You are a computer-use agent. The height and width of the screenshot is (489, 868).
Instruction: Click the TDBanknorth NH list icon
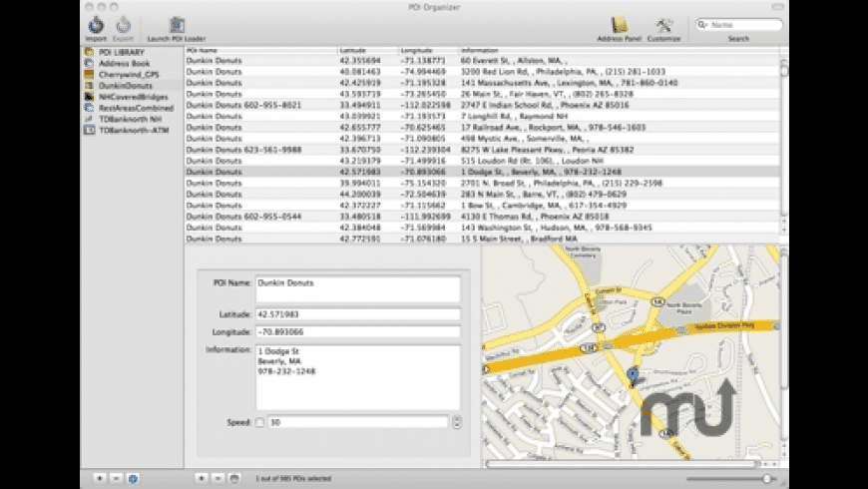89,119
